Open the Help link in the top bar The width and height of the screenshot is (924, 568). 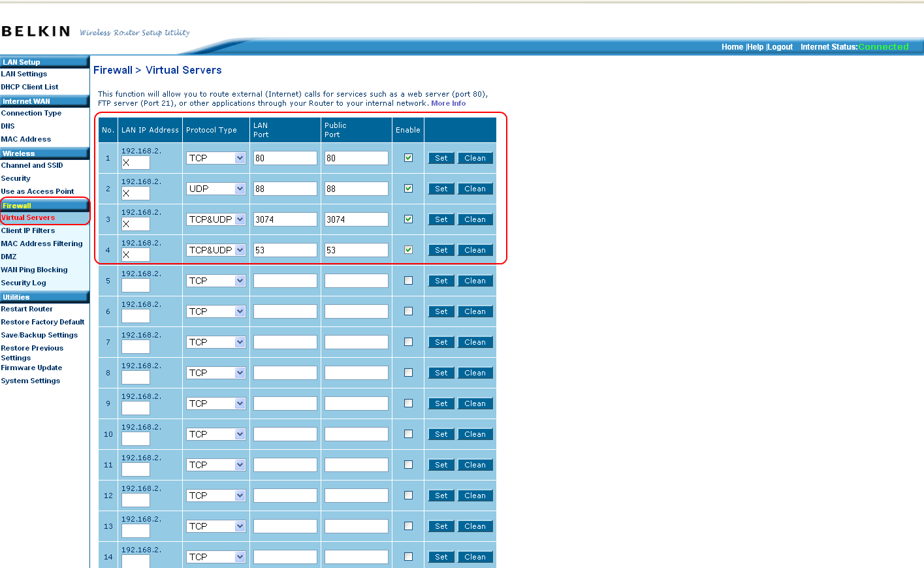(x=756, y=47)
